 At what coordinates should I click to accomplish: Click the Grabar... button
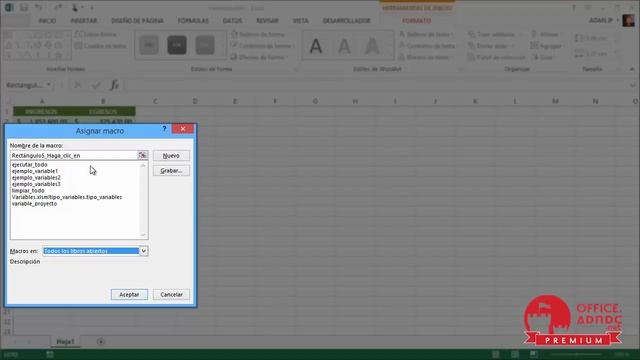[171, 171]
